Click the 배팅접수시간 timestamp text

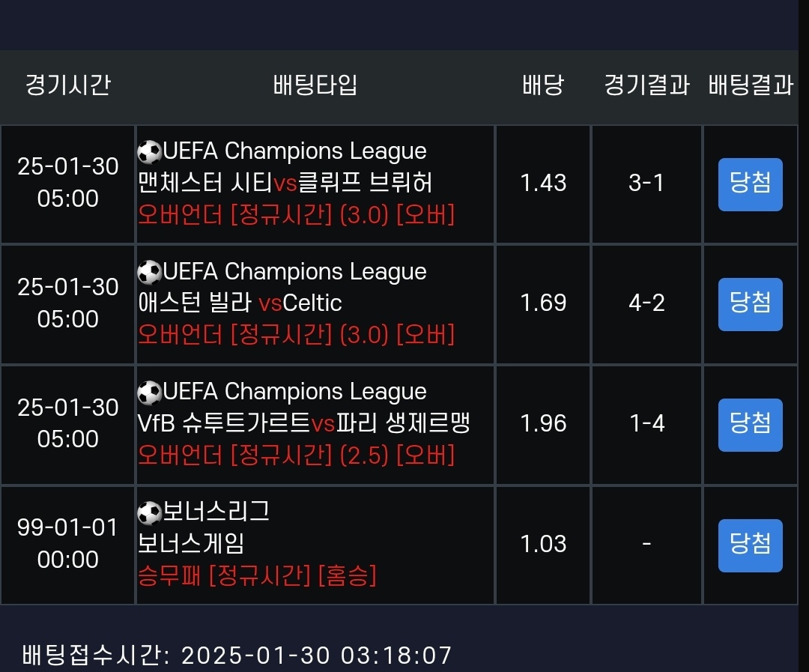(237, 656)
